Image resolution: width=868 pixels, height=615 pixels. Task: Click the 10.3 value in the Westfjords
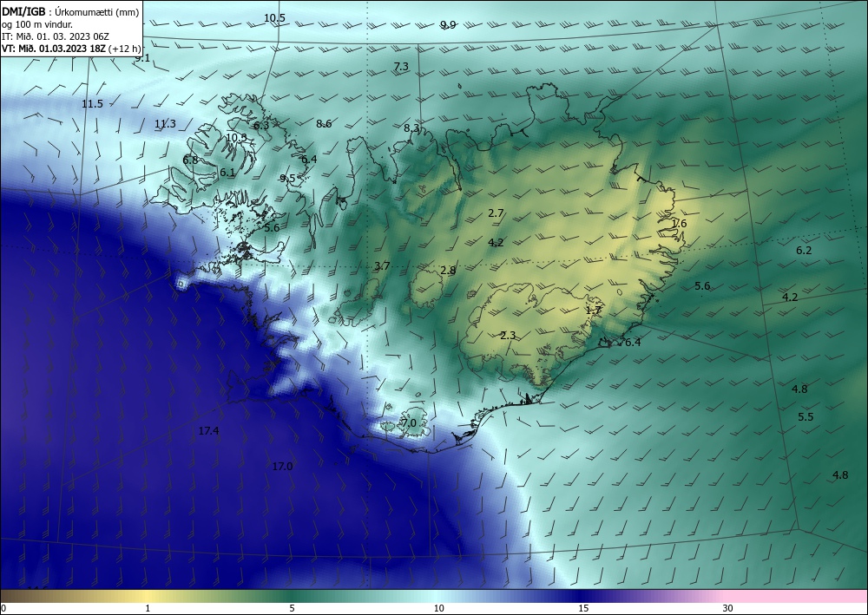click(236, 137)
